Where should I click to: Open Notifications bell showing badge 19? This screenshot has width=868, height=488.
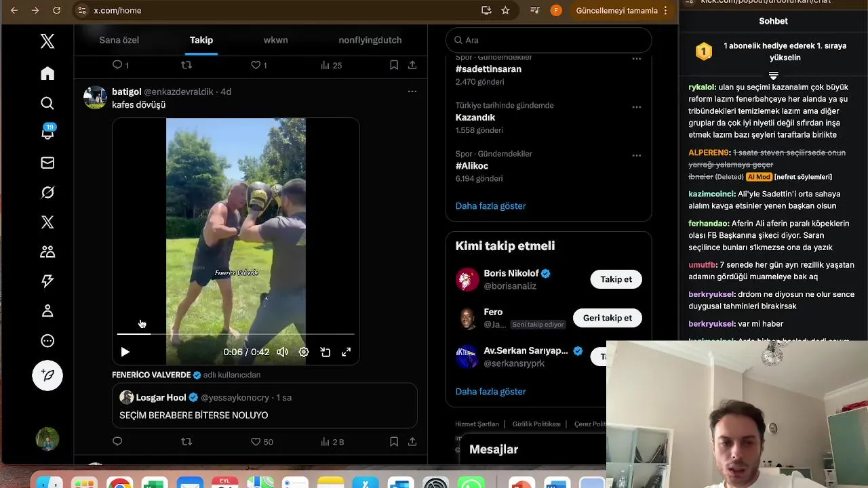[47, 132]
